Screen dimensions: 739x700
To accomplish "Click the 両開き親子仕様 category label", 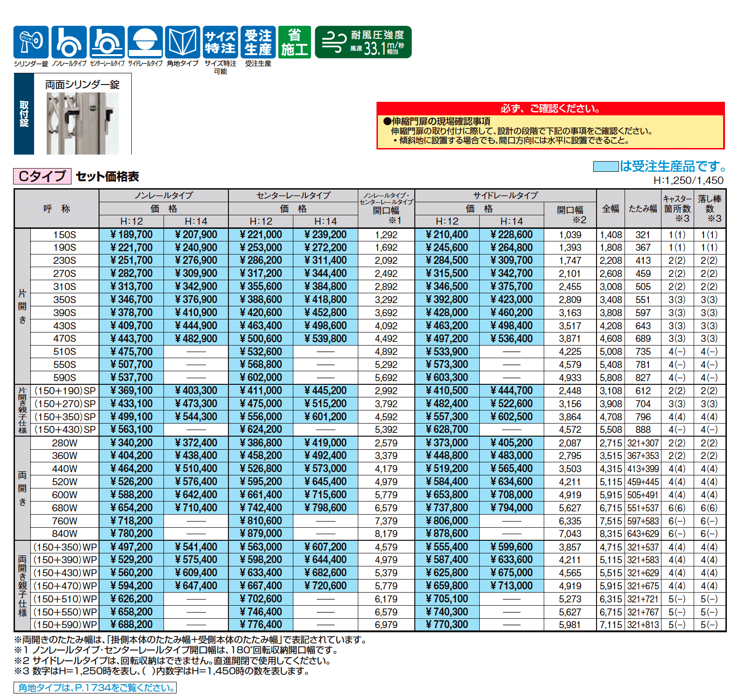I will coord(22,586).
